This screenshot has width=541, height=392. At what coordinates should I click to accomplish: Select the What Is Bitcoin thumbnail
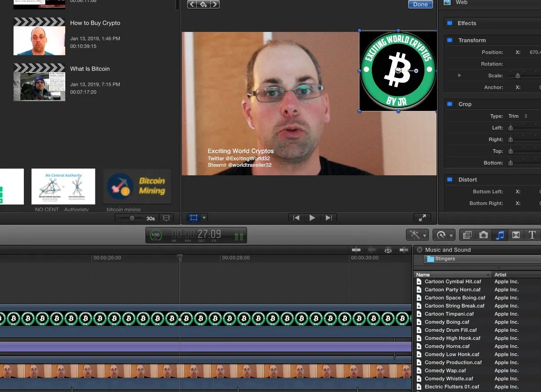tap(39, 82)
